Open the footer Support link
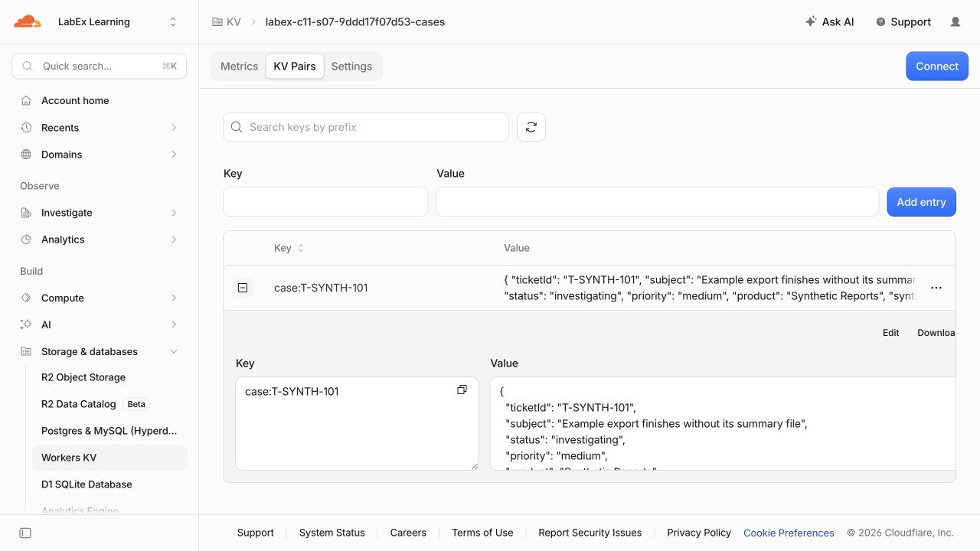The image size is (980, 551). pos(256,533)
